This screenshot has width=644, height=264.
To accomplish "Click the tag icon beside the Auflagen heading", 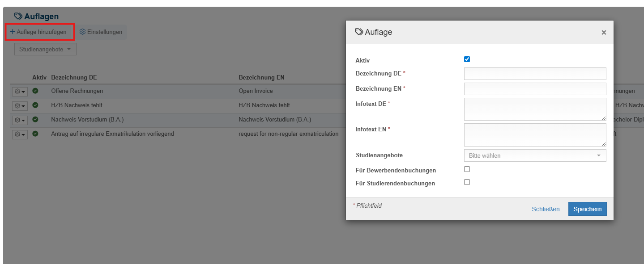I will click(18, 16).
